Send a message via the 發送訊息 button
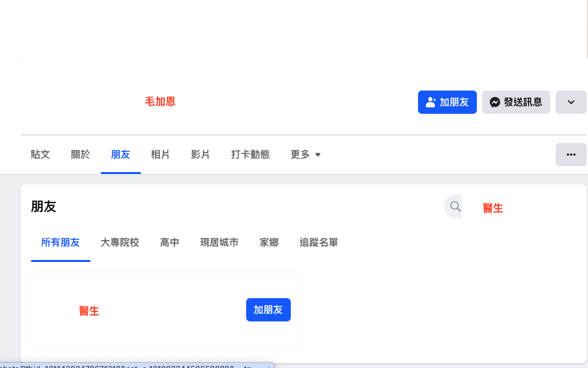Image resolution: width=588 pixels, height=368 pixels. coord(516,102)
